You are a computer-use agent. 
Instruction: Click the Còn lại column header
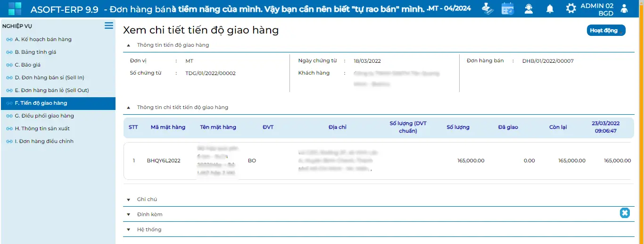click(x=558, y=127)
